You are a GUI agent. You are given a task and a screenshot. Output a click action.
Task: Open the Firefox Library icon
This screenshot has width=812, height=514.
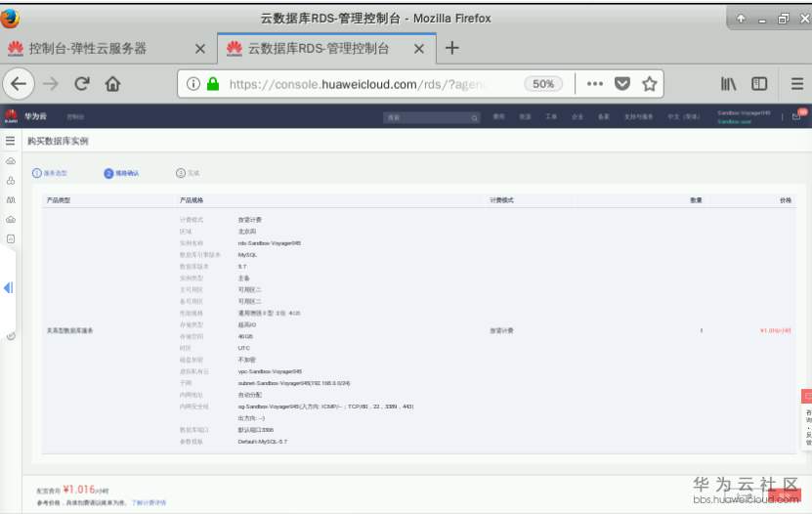(728, 84)
